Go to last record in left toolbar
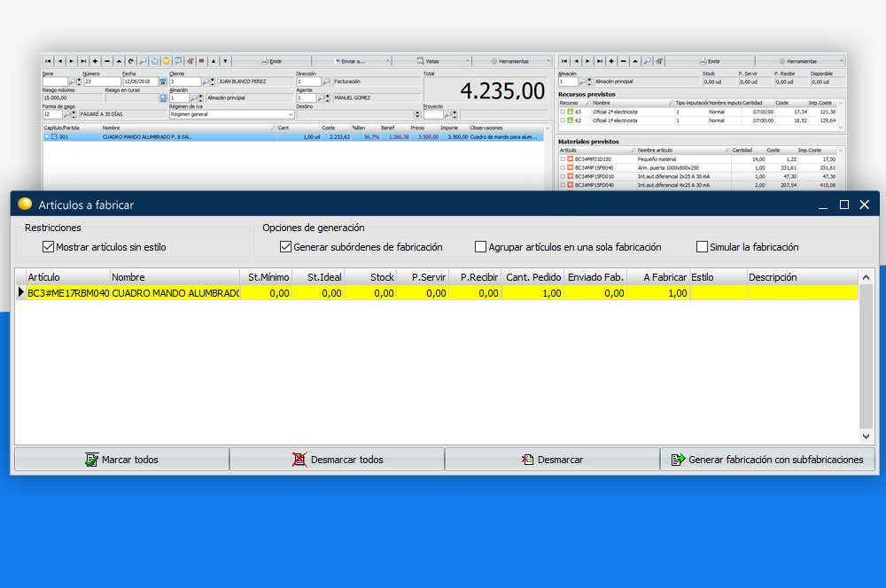Viewport: 886px width, 588px height. (82, 61)
